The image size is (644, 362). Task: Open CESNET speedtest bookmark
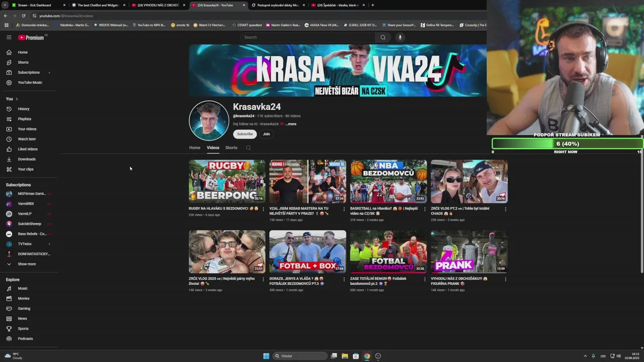point(247,25)
